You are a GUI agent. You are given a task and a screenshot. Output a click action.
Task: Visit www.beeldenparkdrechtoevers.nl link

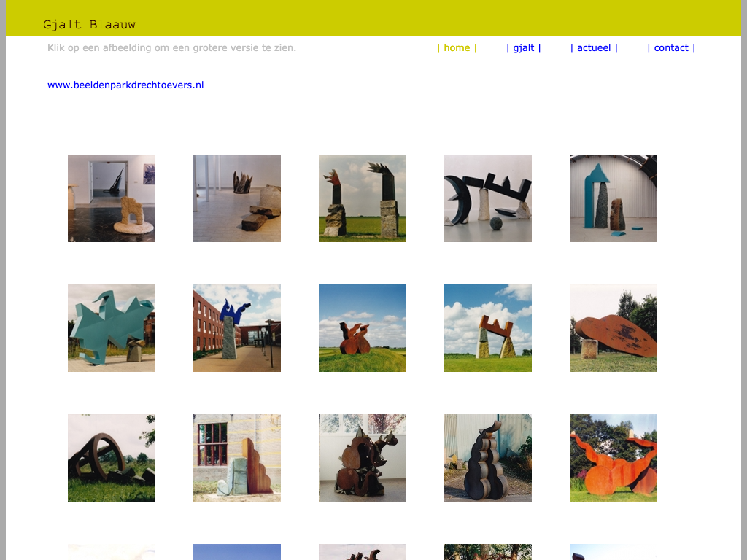click(x=125, y=85)
